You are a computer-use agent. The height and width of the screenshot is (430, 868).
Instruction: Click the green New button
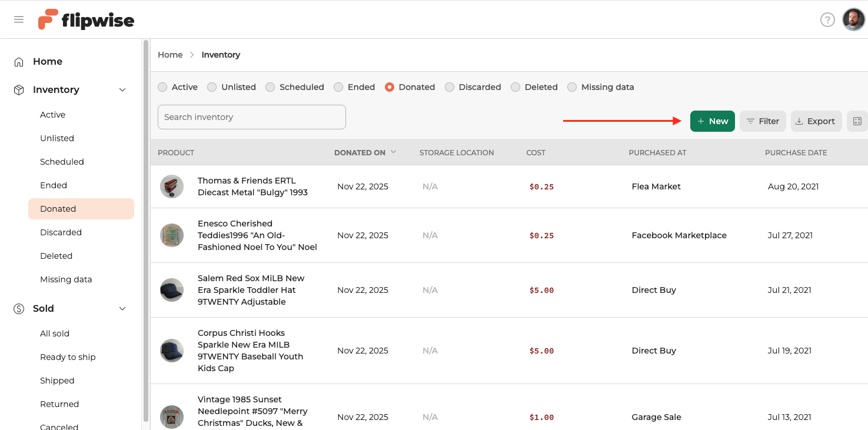[712, 121]
